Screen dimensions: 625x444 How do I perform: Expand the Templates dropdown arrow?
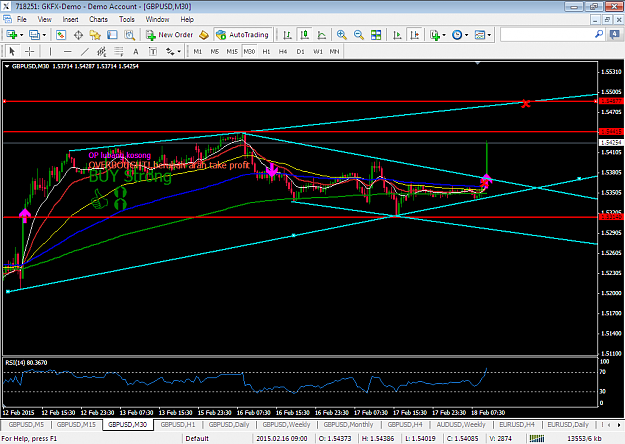489,35
